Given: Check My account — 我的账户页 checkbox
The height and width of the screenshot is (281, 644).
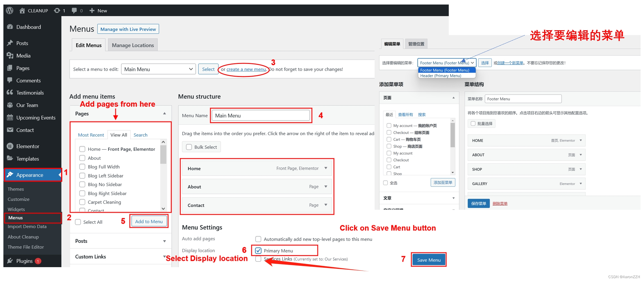Looking at the screenshot, I should click(389, 126).
